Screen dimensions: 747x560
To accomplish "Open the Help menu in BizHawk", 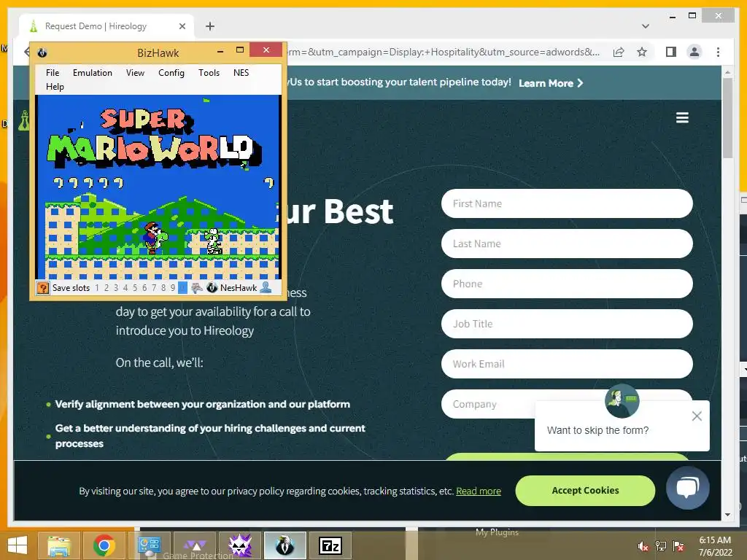I will 55,87.
